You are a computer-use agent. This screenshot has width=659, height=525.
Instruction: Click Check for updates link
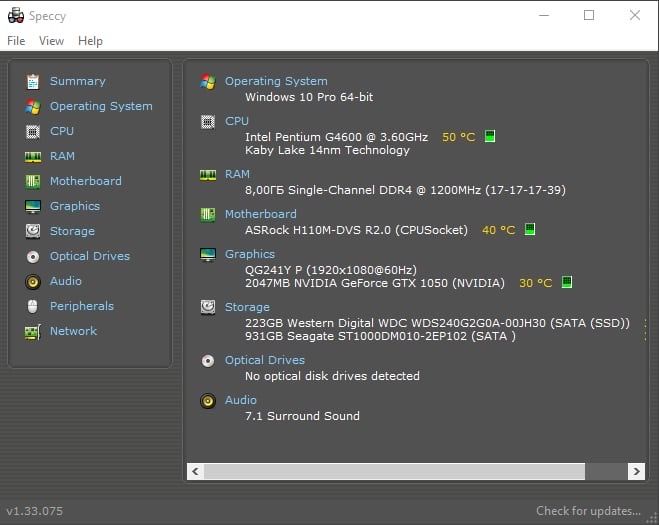[588, 511]
